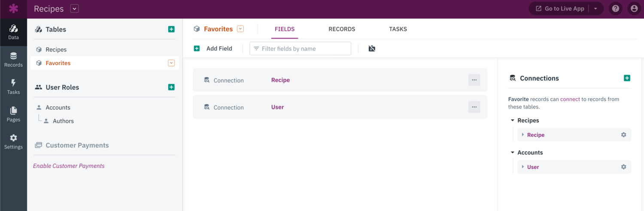The height and width of the screenshot is (211, 644).
Task: Open the more options for Recipe field
Action: pyautogui.click(x=474, y=80)
